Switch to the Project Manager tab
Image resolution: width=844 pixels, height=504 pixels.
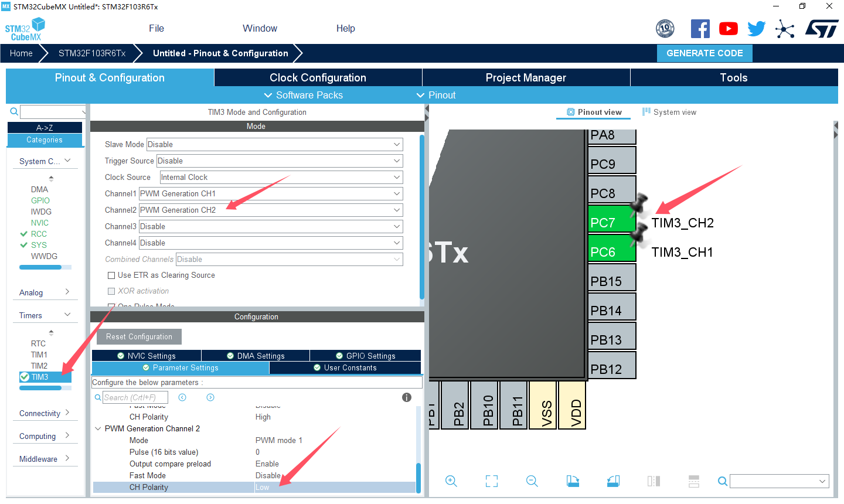[x=526, y=77]
